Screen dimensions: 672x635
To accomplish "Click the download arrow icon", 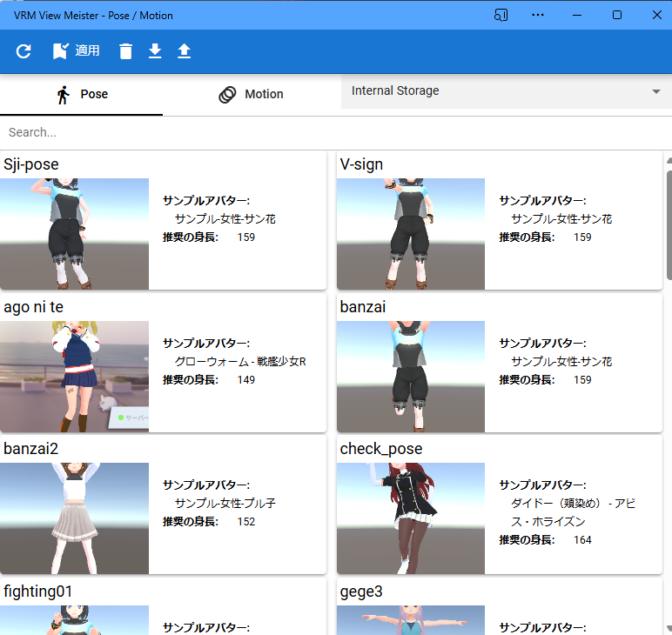I will 155,51.
